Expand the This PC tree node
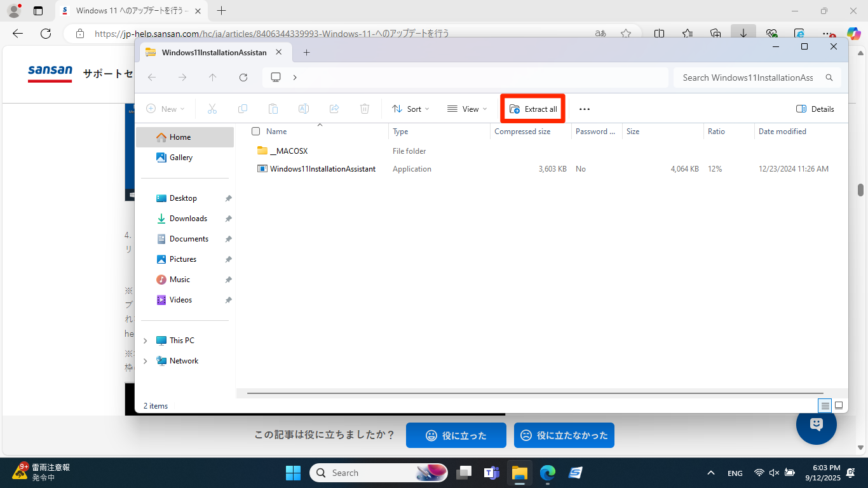The width and height of the screenshot is (868, 488). coord(146,341)
